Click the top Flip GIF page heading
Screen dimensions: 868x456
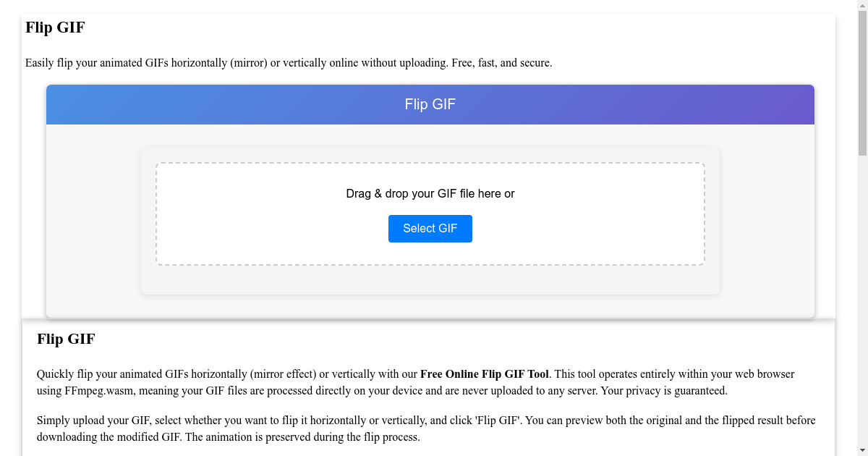click(x=54, y=28)
